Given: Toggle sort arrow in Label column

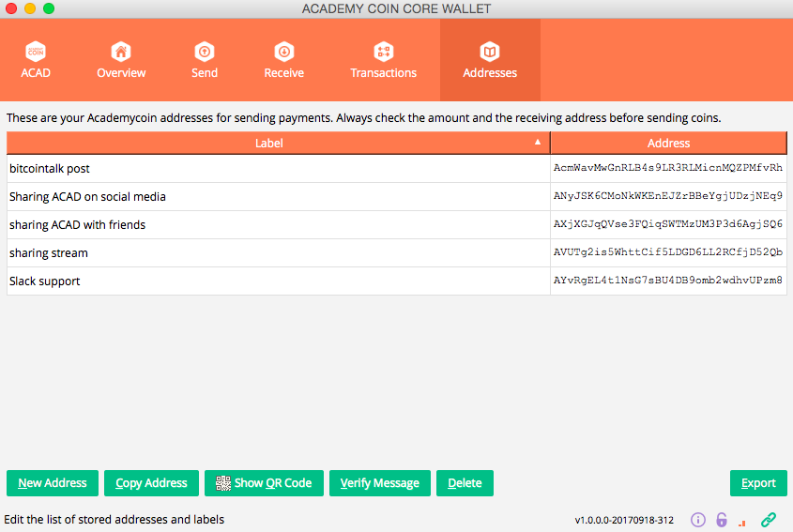Looking at the screenshot, I should click(x=538, y=142).
